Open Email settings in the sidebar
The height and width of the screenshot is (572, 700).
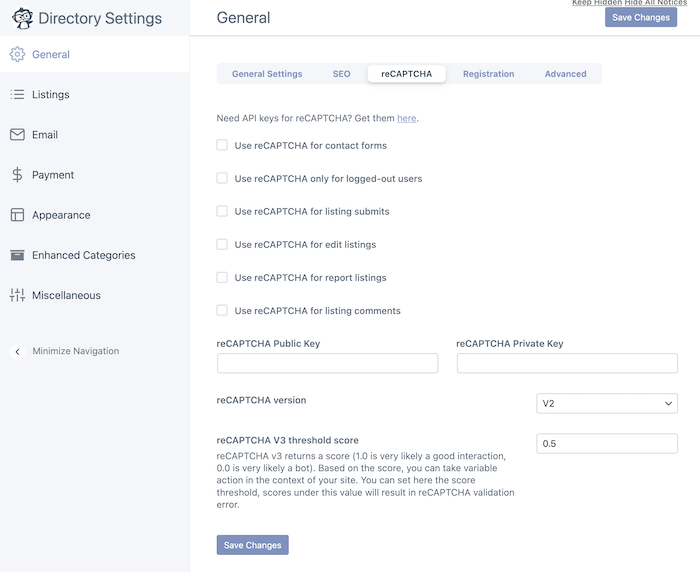pos(95,134)
